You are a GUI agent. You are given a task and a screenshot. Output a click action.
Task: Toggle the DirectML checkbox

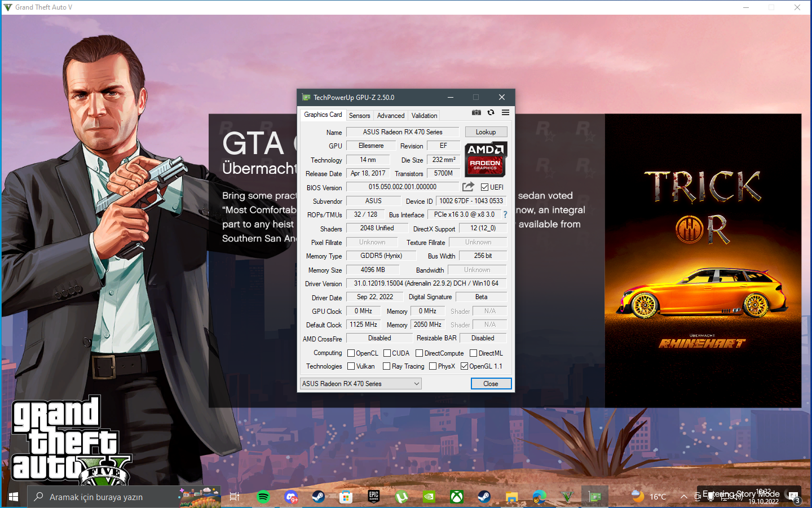click(473, 353)
